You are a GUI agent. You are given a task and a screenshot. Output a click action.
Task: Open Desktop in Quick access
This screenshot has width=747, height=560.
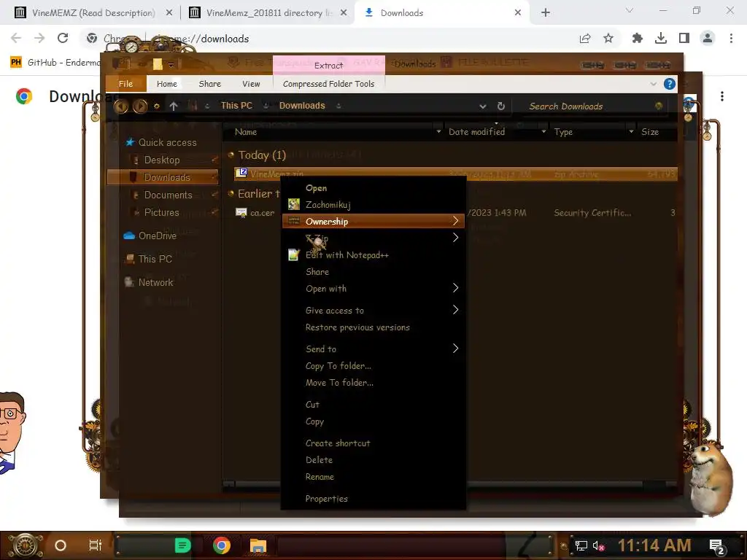(x=162, y=160)
